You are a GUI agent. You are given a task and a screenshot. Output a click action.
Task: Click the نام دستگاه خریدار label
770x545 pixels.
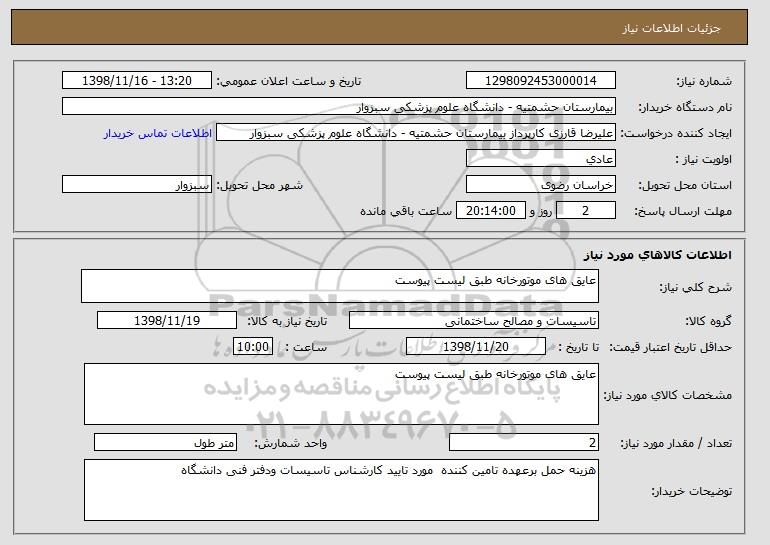[685, 107]
